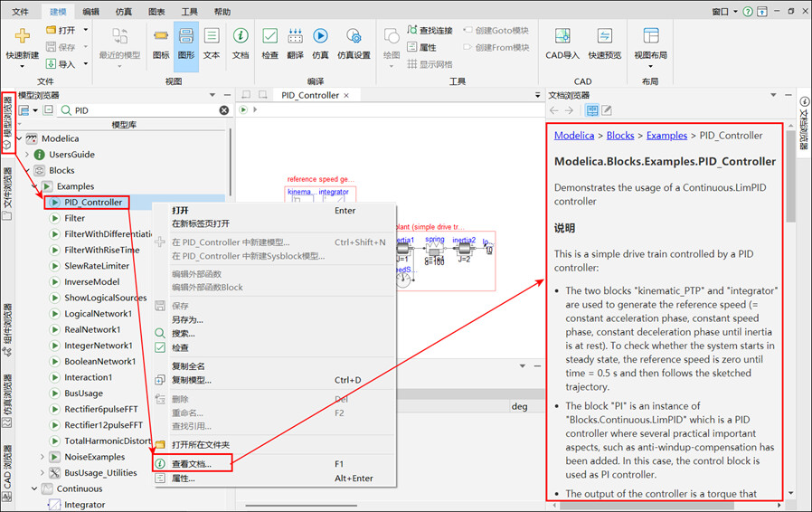Screen dimensions: 812x512
Task: Click the CAD导入 import icon
Action: click(x=562, y=36)
